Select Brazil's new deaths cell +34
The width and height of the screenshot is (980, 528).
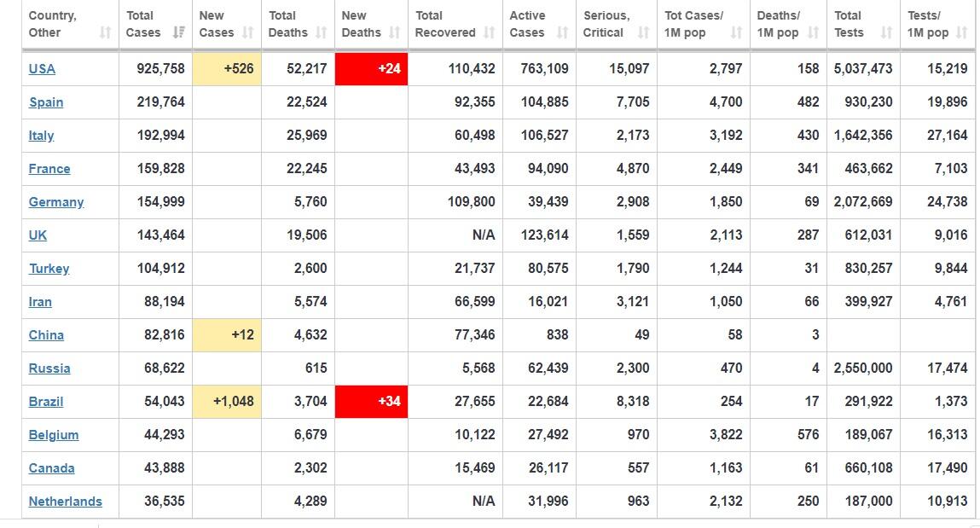coord(371,402)
